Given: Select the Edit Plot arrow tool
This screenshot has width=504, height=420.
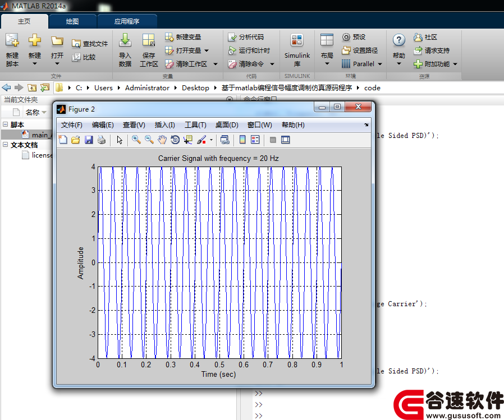Looking at the screenshot, I should pos(120,140).
